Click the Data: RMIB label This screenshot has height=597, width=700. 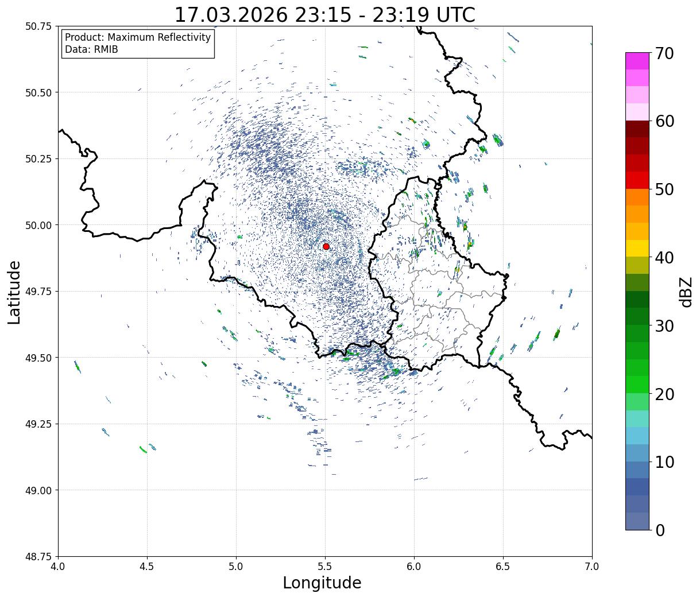coord(91,49)
